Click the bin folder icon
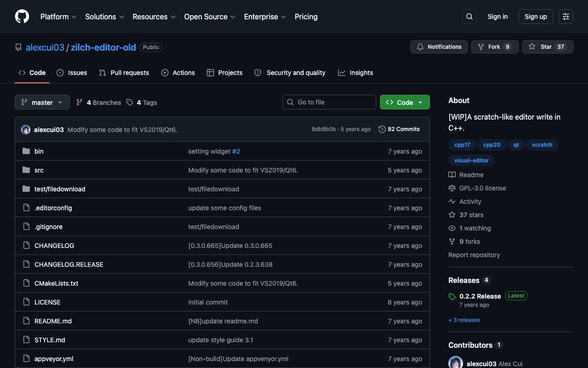This screenshot has width=588, height=368. (x=26, y=151)
